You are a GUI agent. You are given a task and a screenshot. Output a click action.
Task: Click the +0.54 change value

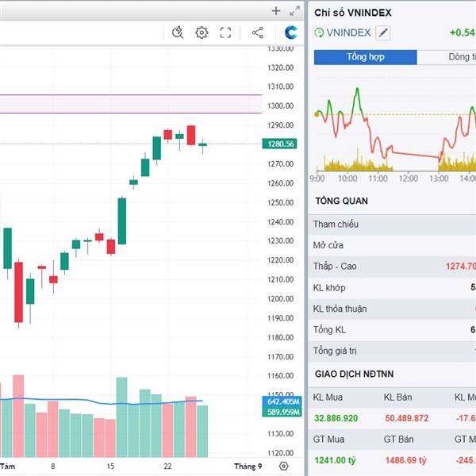(x=463, y=33)
